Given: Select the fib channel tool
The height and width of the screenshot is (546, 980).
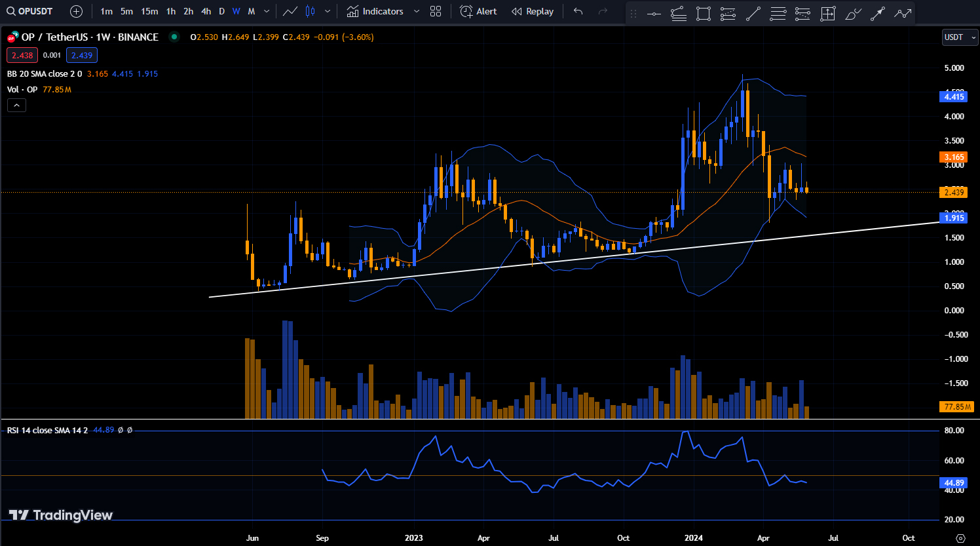Looking at the screenshot, I should [728, 13].
